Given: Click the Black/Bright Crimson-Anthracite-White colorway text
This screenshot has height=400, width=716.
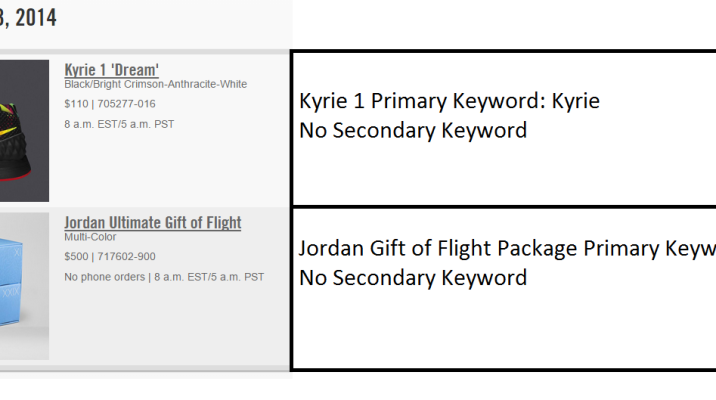Looking at the screenshot, I should click(x=155, y=85).
